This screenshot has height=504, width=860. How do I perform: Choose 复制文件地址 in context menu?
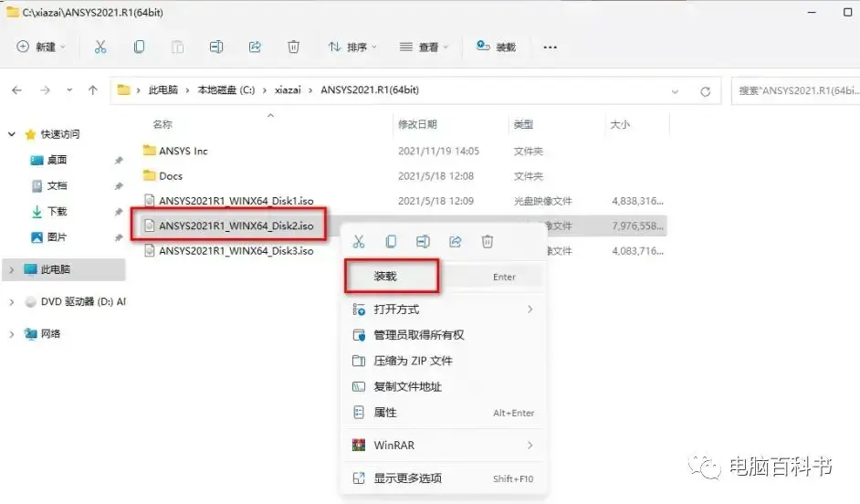(x=445, y=386)
